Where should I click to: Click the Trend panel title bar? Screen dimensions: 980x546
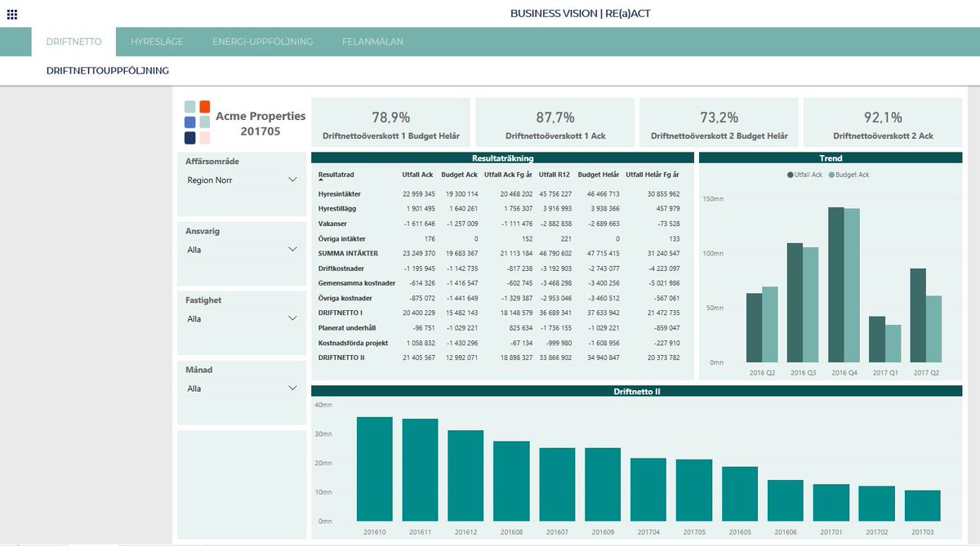click(x=831, y=158)
